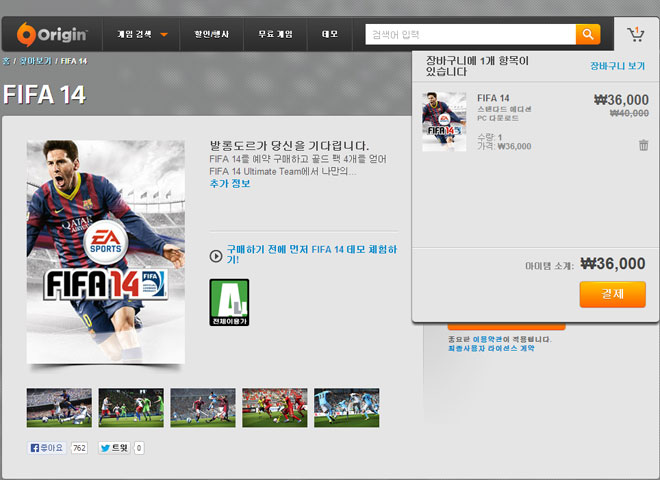The image size is (660, 480).
Task: Open the 게임 검색 menu
Action: click(134, 34)
